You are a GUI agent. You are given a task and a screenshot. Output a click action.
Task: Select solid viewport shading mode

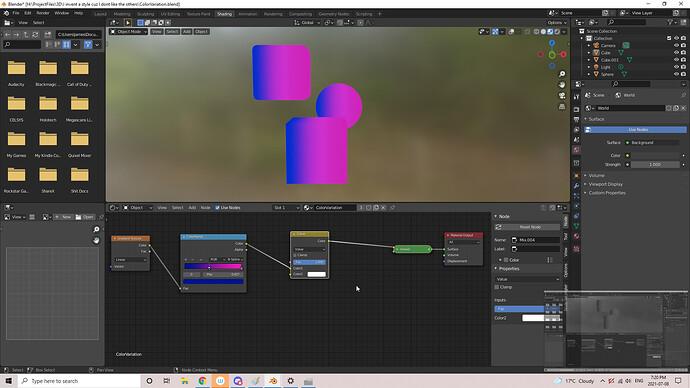pyautogui.click(x=543, y=32)
